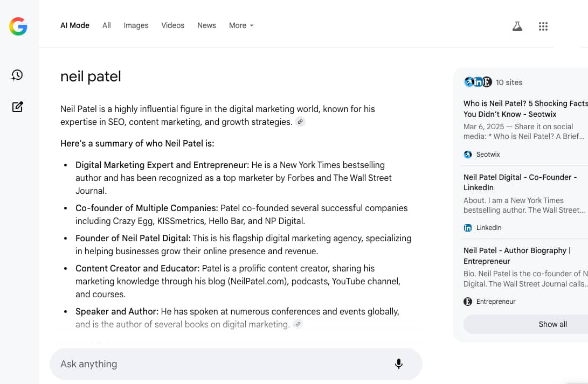Switch to the Images tab

coord(136,25)
